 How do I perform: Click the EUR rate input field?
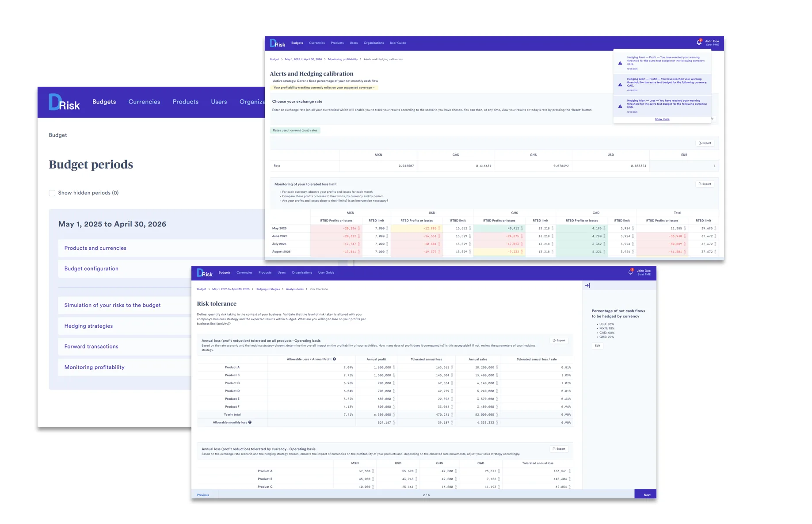pyautogui.click(x=684, y=166)
